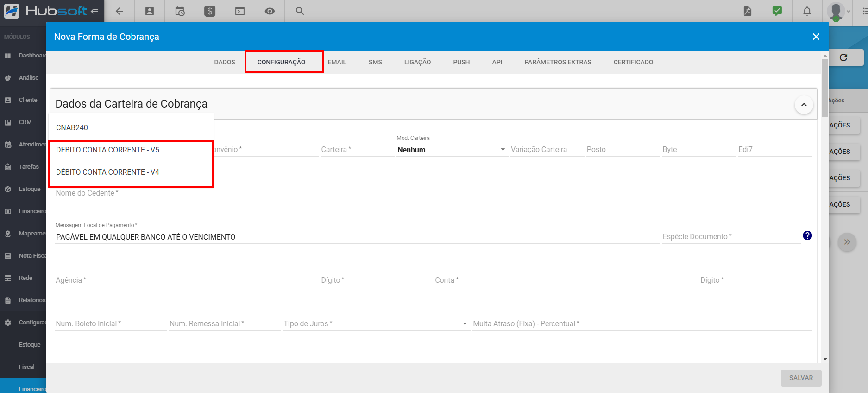This screenshot has height=393, width=868.
Task: Click the Num. Remessa Inicial field
Action: (225, 324)
